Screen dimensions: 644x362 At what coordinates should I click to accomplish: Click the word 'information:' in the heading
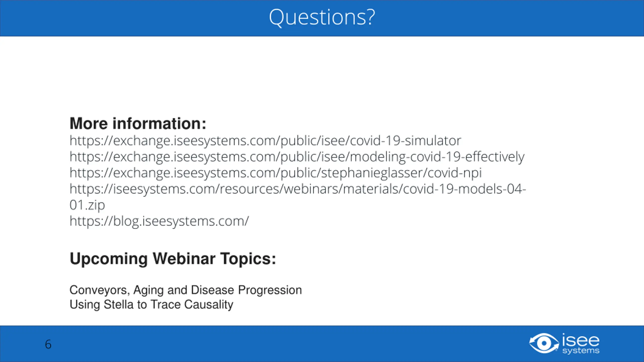coord(159,124)
